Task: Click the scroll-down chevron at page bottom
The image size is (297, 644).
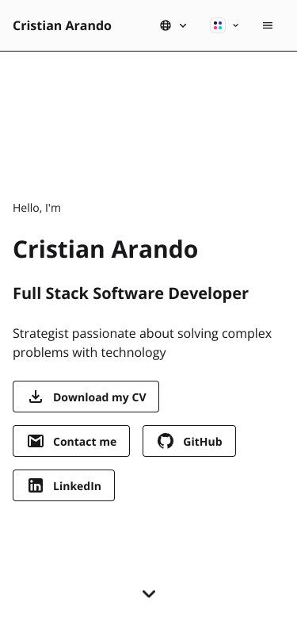Action: [x=149, y=593]
